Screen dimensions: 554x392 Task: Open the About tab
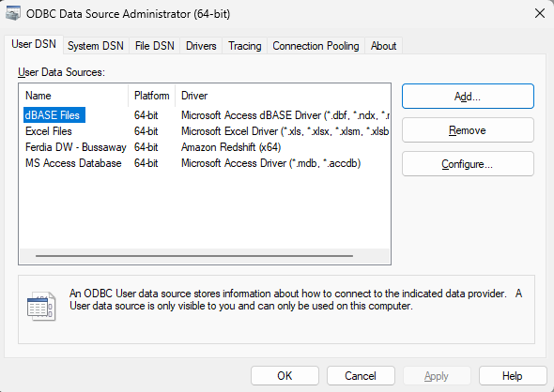coord(383,46)
